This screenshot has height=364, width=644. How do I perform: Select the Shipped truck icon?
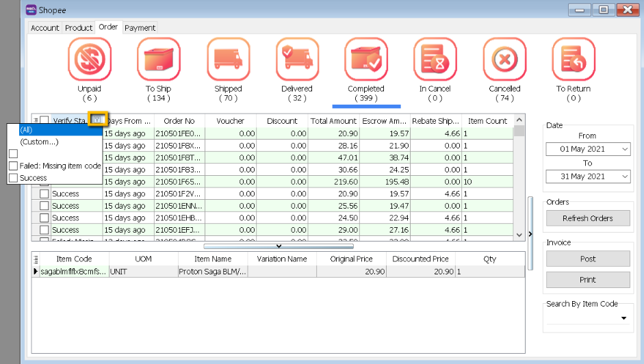click(x=228, y=60)
